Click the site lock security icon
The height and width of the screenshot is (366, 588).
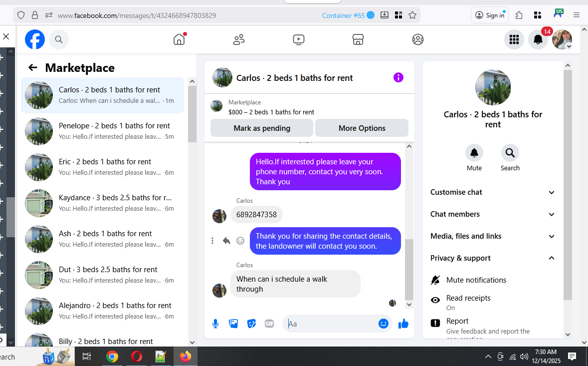[x=35, y=15]
